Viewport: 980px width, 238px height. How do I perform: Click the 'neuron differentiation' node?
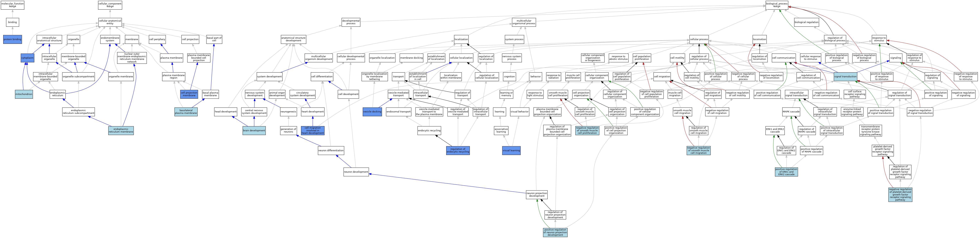tap(331, 150)
